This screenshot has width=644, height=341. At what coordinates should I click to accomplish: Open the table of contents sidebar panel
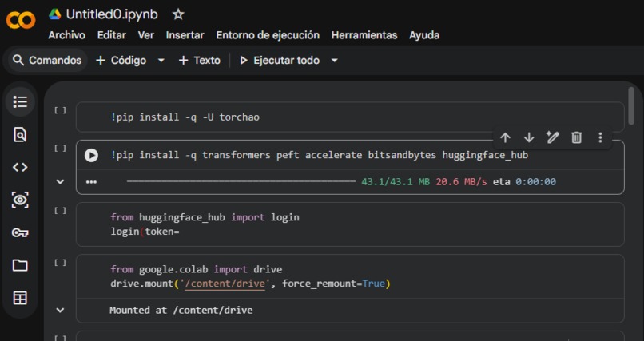[20, 101]
